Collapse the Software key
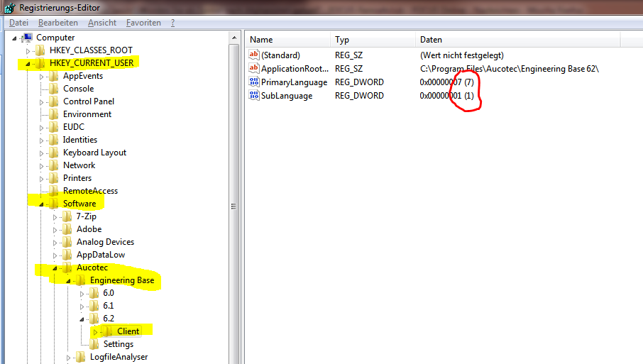Viewport: 643px width, 364px height. tap(41, 204)
